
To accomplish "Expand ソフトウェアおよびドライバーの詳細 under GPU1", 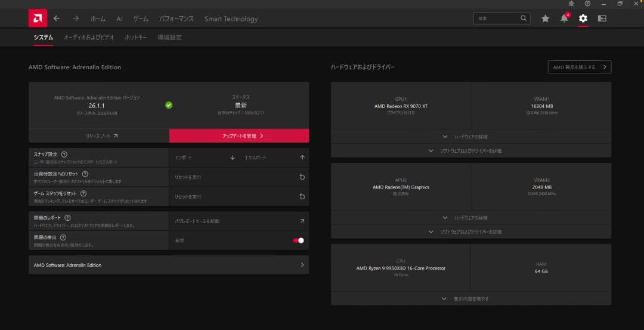I will [x=470, y=151].
